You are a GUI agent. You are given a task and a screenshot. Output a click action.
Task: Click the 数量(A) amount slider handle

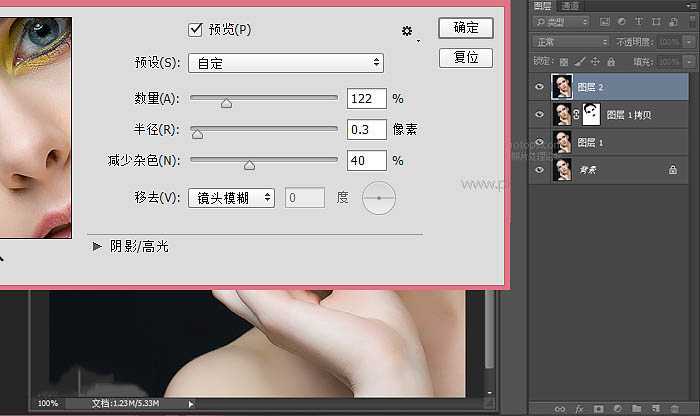[227, 102]
